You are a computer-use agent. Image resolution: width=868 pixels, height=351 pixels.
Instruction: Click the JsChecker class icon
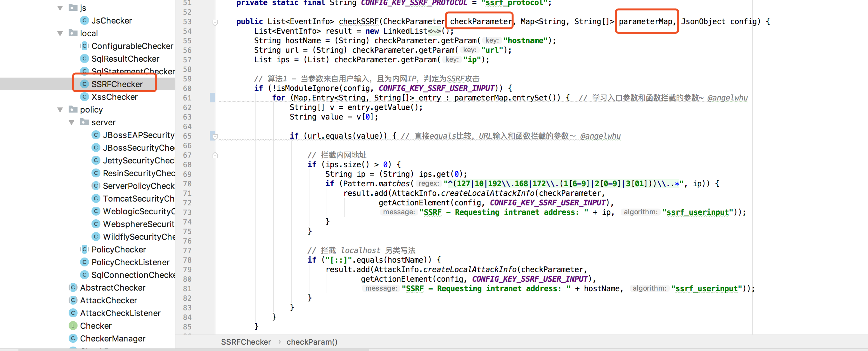coord(85,21)
